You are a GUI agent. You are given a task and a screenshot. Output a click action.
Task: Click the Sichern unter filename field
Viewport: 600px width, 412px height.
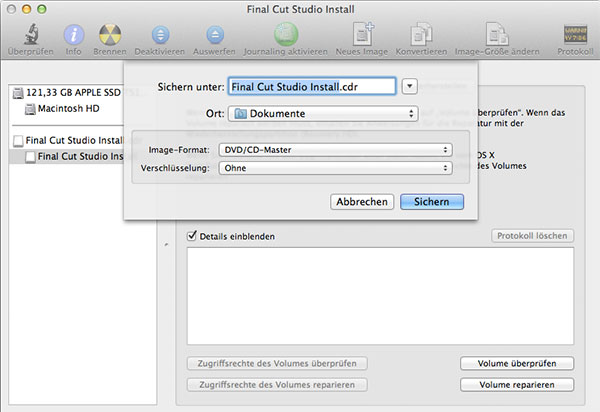312,86
